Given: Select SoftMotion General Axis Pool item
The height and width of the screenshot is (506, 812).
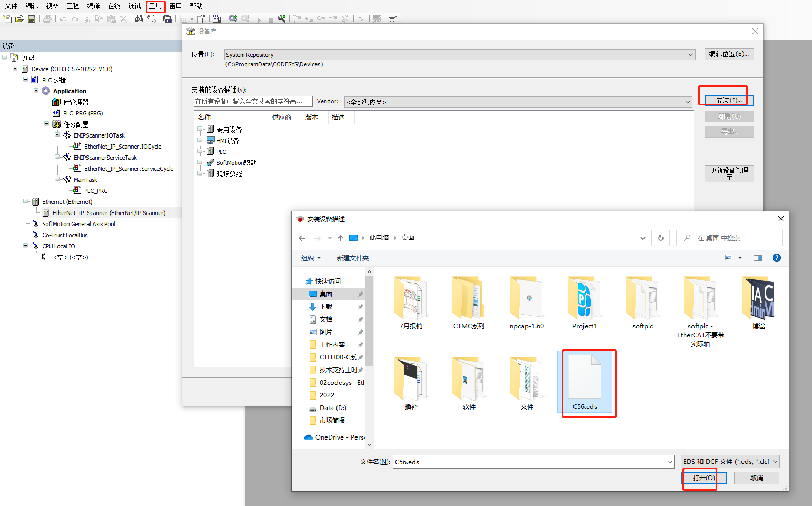Looking at the screenshot, I should tap(78, 224).
